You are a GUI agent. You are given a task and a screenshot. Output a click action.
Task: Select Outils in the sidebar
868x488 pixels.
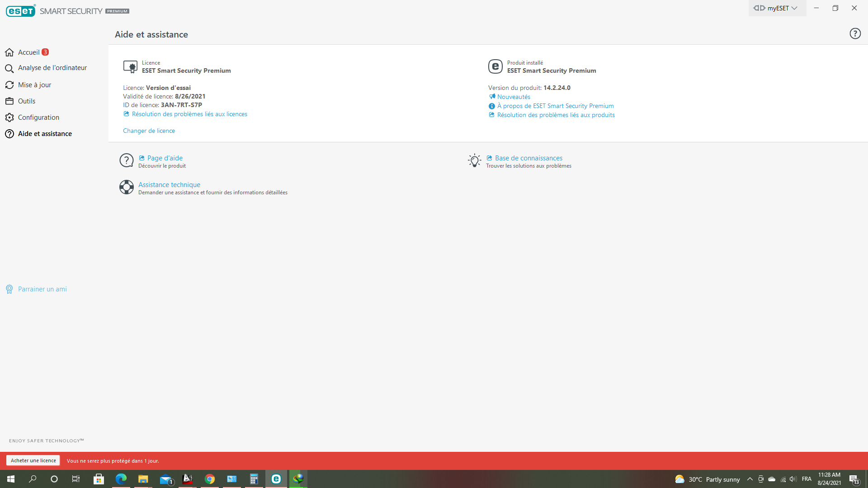(x=20, y=101)
